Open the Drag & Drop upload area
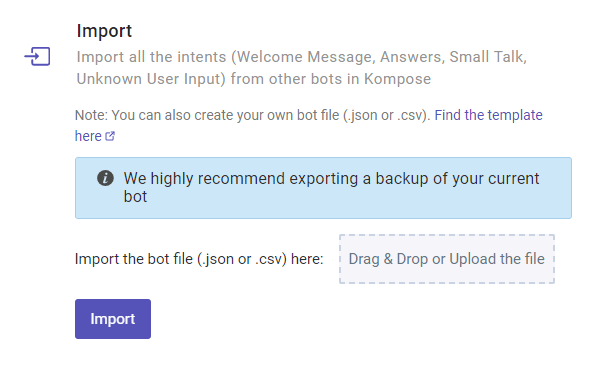The width and height of the screenshot is (602, 372). (x=447, y=259)
